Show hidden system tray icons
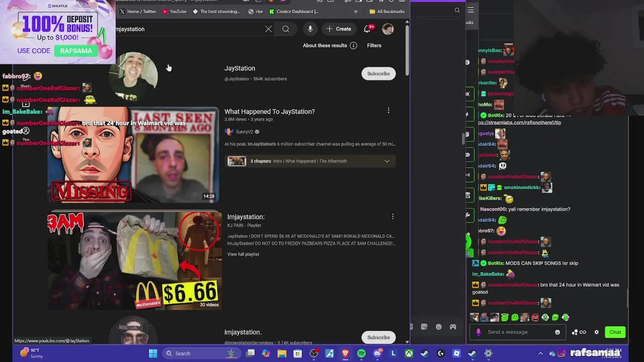 (x=540, y=353)
